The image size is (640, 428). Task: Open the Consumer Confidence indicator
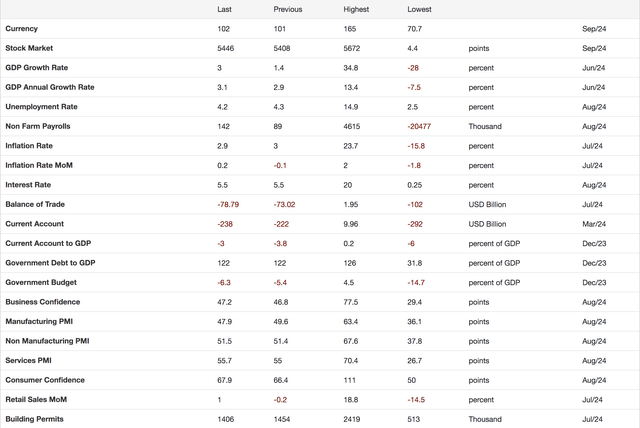tap(45, 380)
